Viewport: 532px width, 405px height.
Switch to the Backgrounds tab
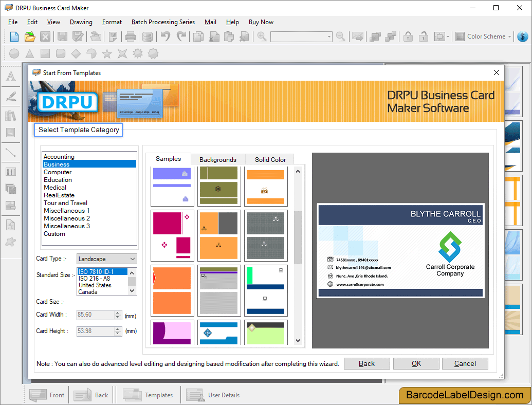click(218, 159)
